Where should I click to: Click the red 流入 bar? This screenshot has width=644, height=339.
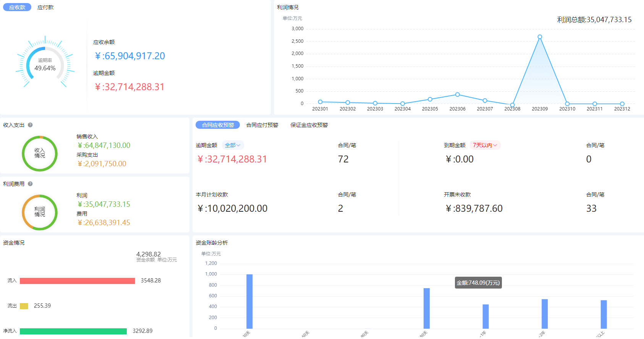click(x=78, y=281)
